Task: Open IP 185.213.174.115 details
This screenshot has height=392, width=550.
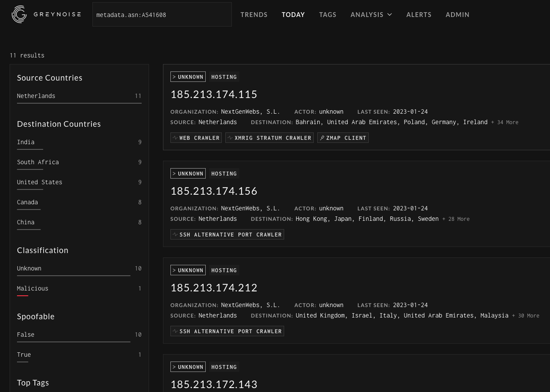Action: click(x=214, y=94)
